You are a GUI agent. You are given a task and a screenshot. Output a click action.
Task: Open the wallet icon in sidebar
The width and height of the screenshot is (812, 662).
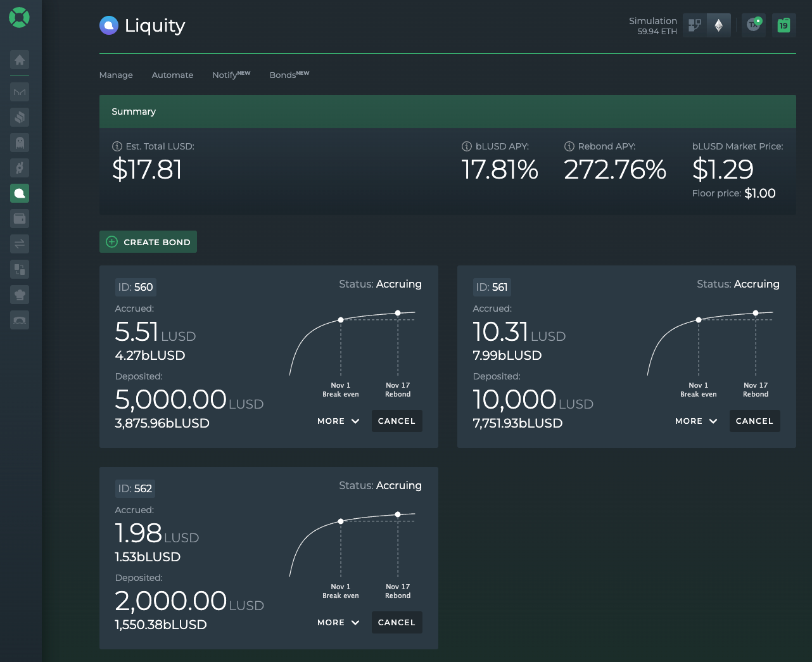click(20, 219)
